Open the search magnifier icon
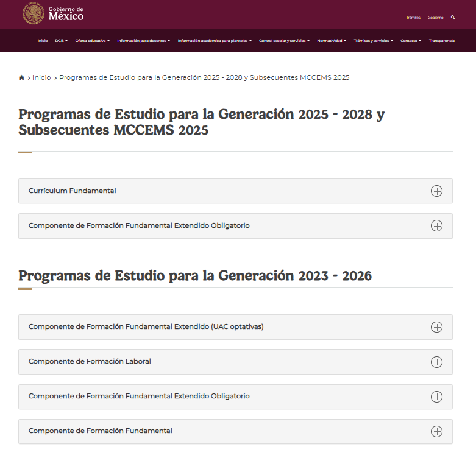The image size is (476, 469). click(453, 18)
